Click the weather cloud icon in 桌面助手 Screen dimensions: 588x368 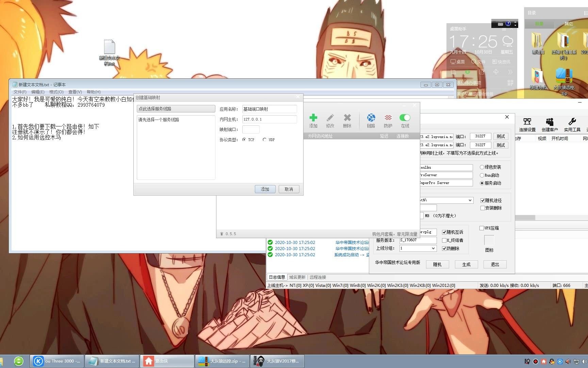click(508, 41)
